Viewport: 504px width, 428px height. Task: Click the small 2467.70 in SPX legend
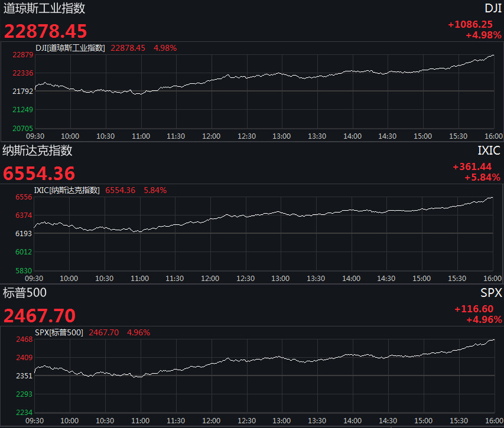pos(104,332)
